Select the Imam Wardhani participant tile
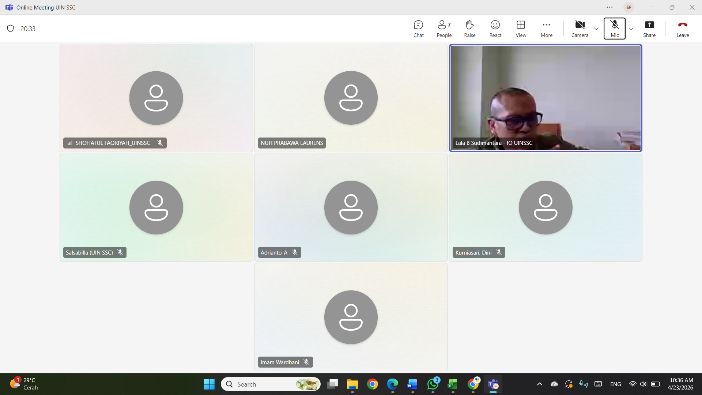This screenshot has width=702, height=395. [x=351, y=317]
